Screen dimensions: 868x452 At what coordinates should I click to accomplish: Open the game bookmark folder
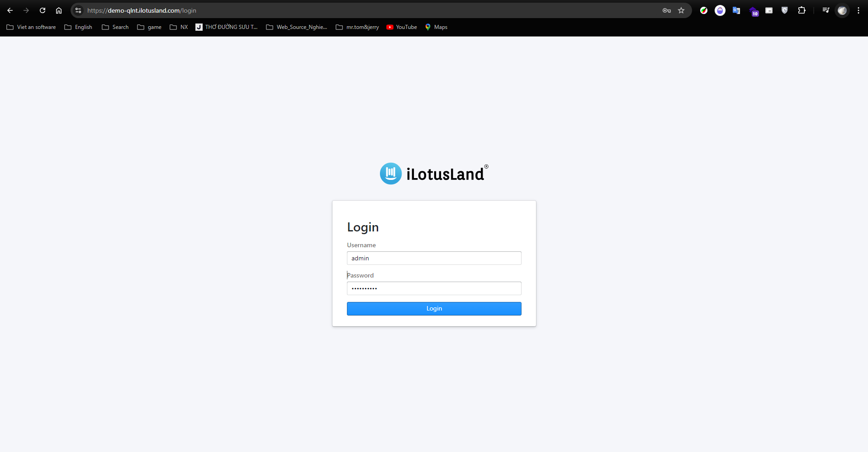[x=149, y=27]
